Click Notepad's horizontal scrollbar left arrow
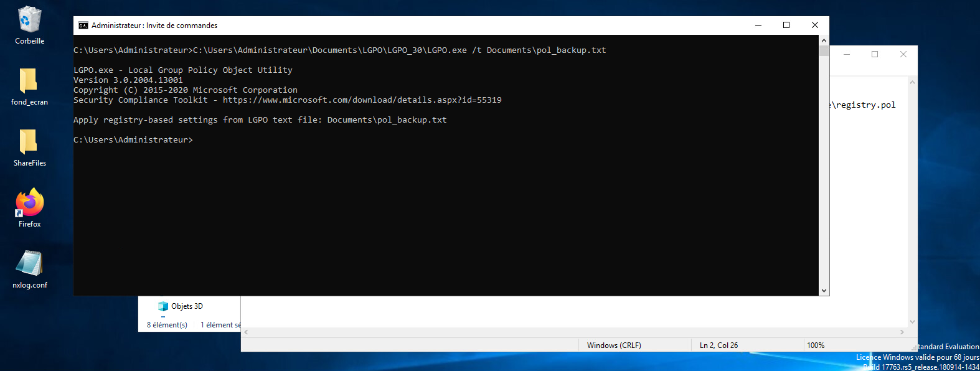This screenshot has height=371, width=980. [x=247, y=332]
